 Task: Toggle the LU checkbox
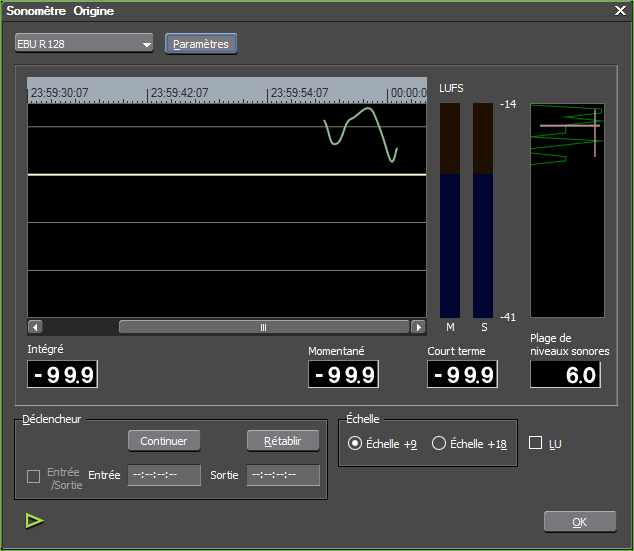pyautogui.click(x=535, y=443)
